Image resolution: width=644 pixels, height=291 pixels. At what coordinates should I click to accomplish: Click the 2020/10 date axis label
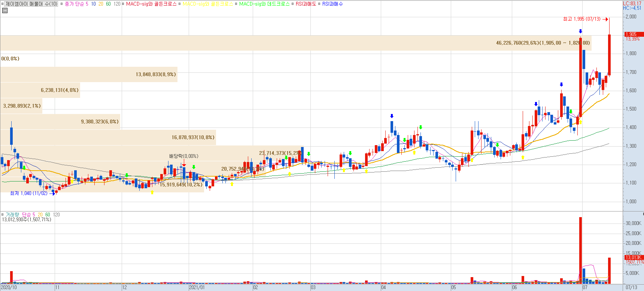[x=9, y=288]
